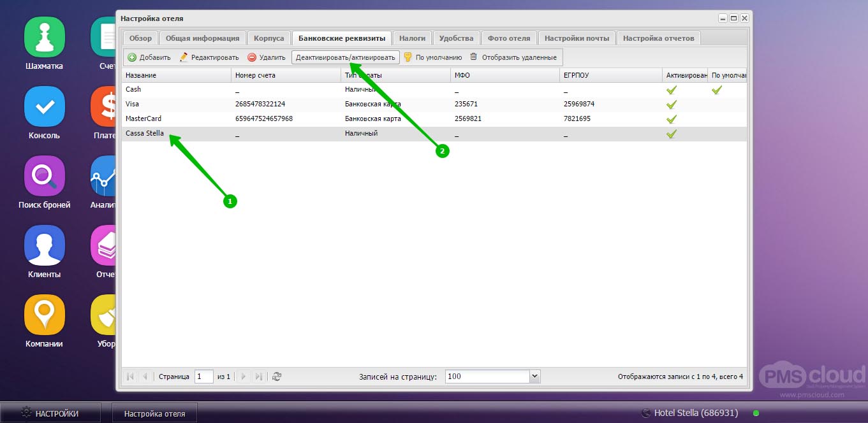Switch to the Общая информация tab
This screenshot has width=868, height=423.
pyautogui.click(x=202, y=38)
